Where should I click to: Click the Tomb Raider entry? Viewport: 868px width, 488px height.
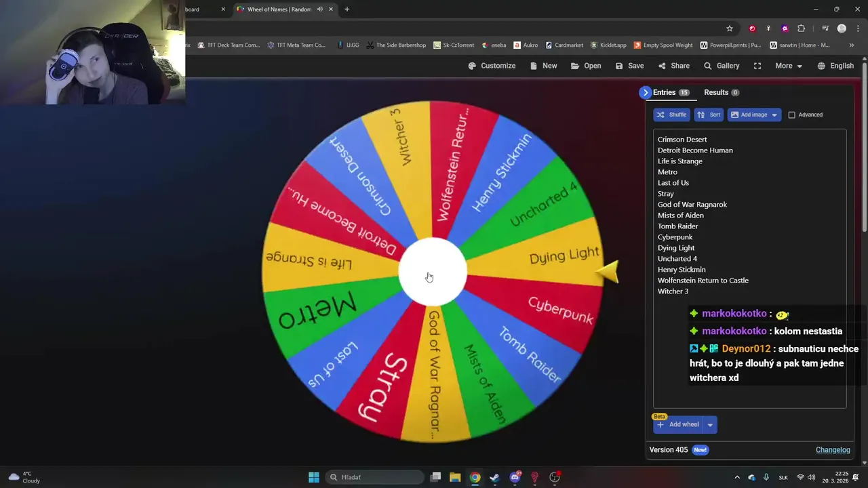[677, 226]
